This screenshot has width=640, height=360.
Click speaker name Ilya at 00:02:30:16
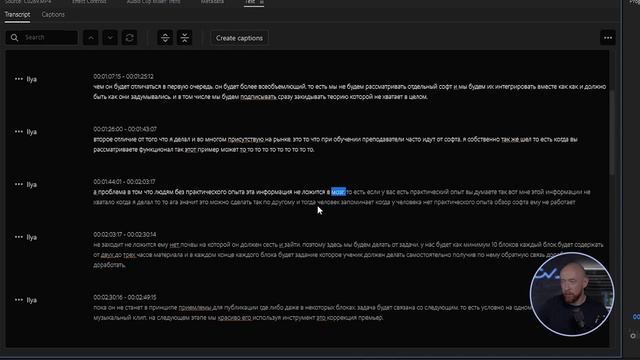[32, 300]
